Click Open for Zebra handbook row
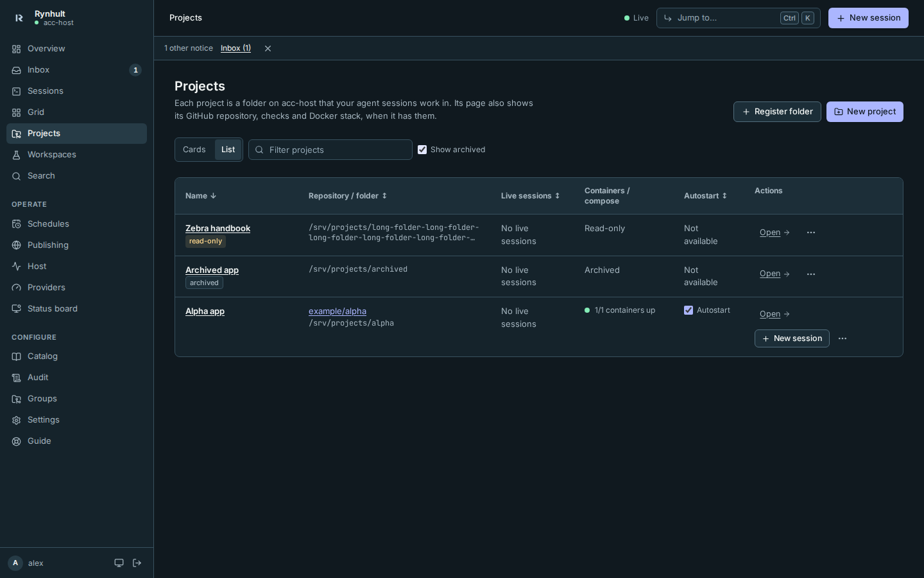Image resolution: width=924 pixels, height=578 pixels. tap(774, 232)
